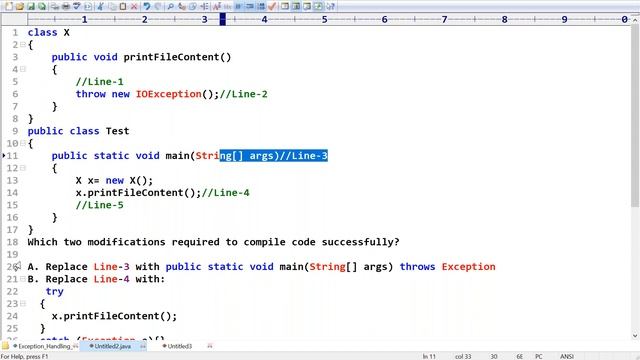Click the word 'Test' on line 9
This screenshot has width=640, height=360.
click(117, 131)
